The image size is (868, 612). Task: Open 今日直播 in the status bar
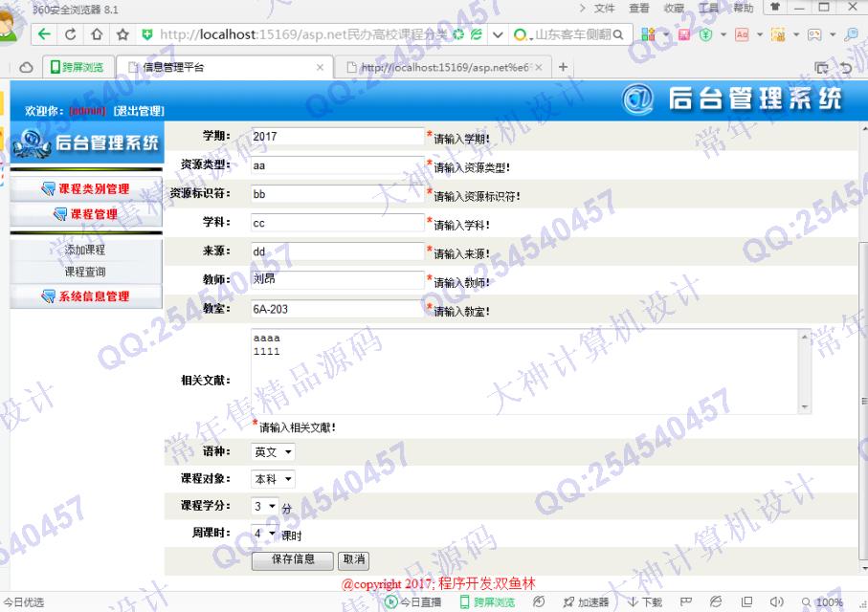pos(413,602)
